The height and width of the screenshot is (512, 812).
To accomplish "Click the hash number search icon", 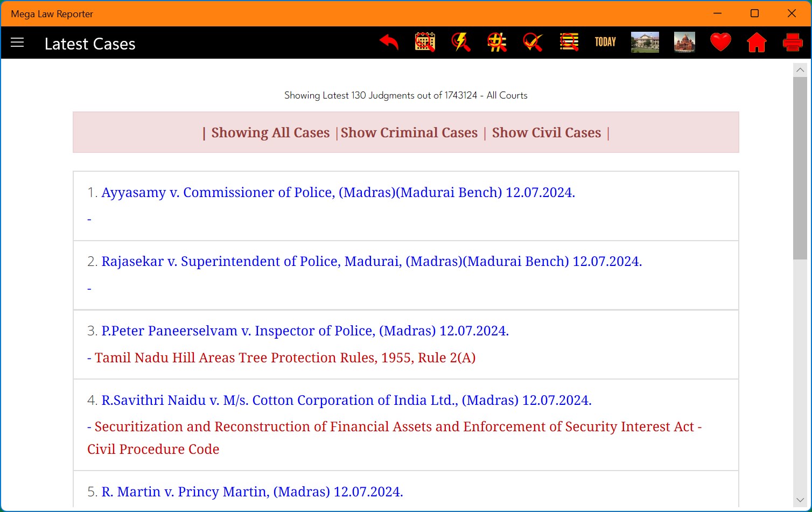I will tap(497, 42).
